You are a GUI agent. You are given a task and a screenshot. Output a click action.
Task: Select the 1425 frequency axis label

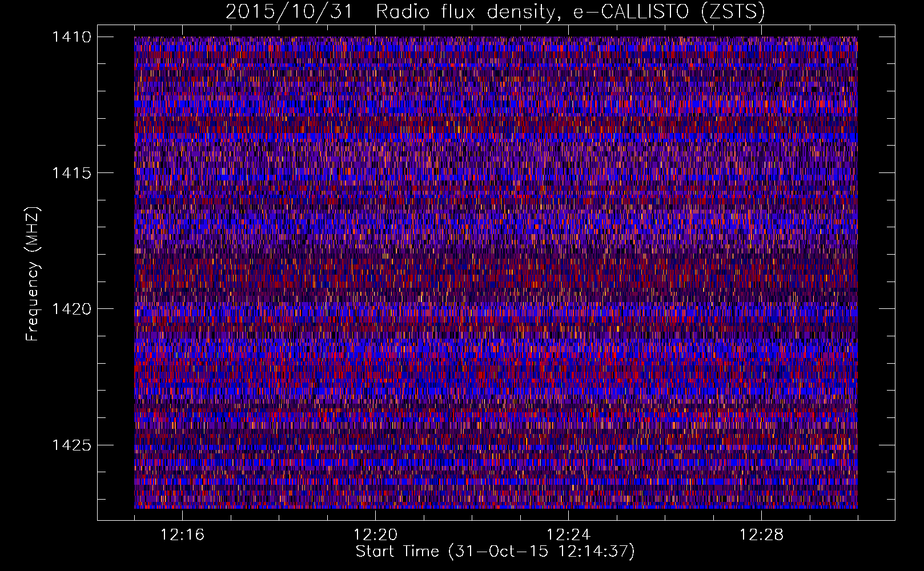tap(71, 445)
